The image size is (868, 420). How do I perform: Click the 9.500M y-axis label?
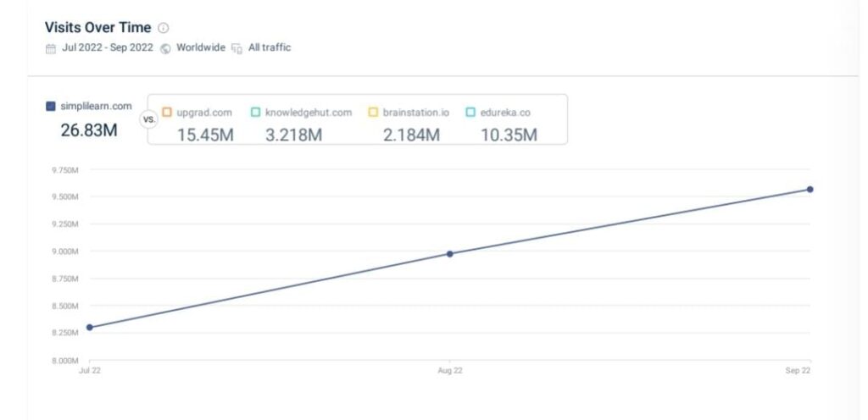64,197
